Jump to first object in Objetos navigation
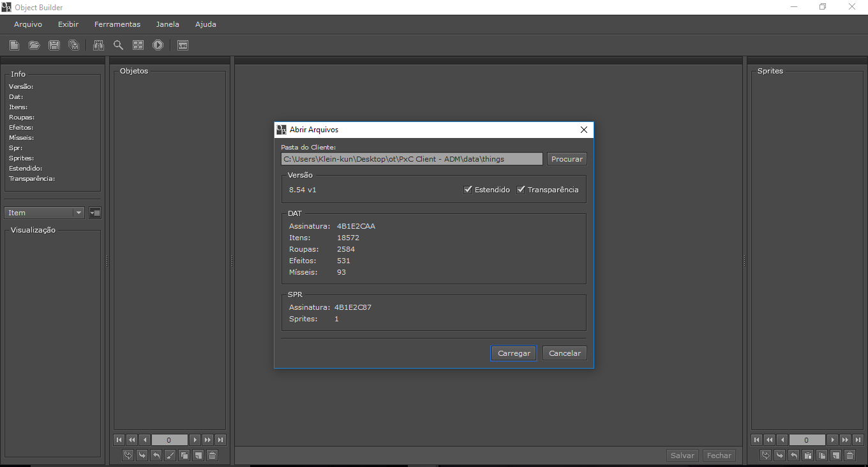Screen dimensions: 868x467 pos(119,440)
